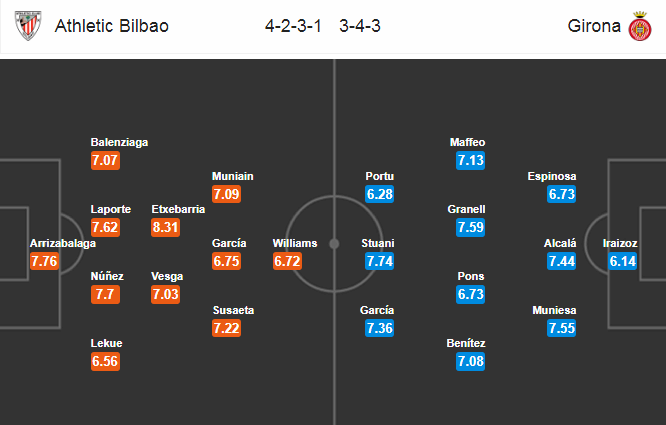Open player Muniain's name
The height and width of the screenshot is (425, 666).
tap(232, 176)
